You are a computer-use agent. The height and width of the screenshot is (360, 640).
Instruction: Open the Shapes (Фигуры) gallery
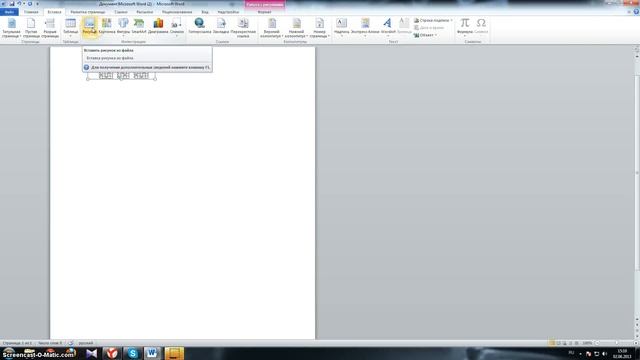coord(123,27)
